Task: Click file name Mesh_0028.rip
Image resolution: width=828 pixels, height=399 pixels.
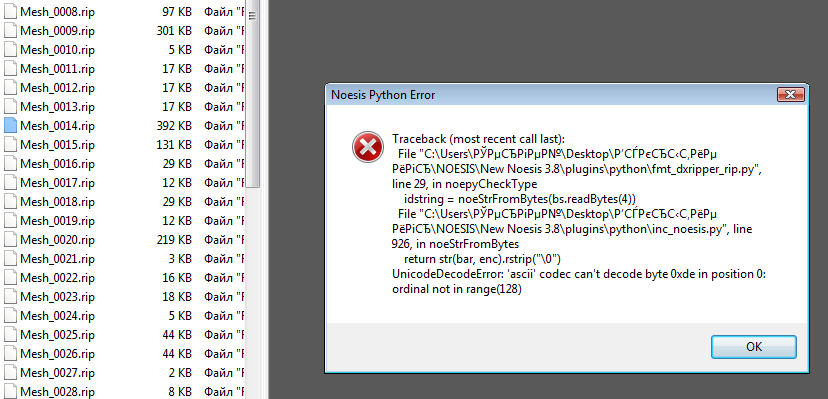Action: click(x=58, y=392)
